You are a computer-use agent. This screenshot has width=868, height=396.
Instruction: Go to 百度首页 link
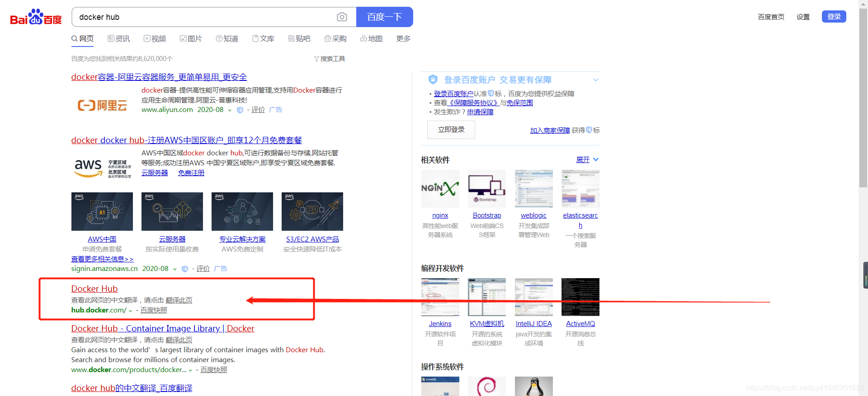click(771, 17)
